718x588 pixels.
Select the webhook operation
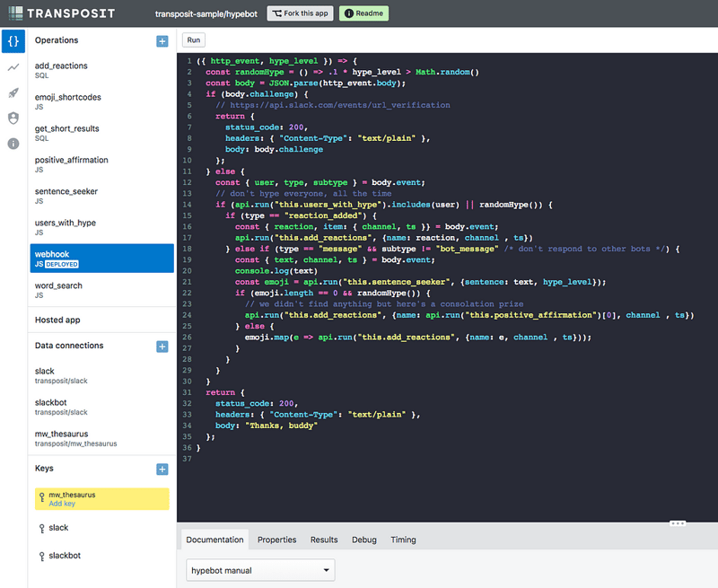click(x=101, y=259)
